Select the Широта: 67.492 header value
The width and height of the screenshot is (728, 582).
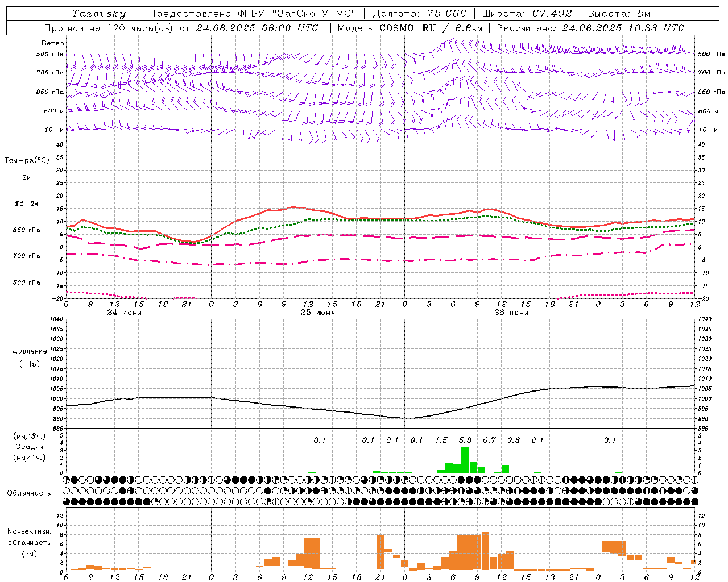pyautogui.click(x=527, y=14)
